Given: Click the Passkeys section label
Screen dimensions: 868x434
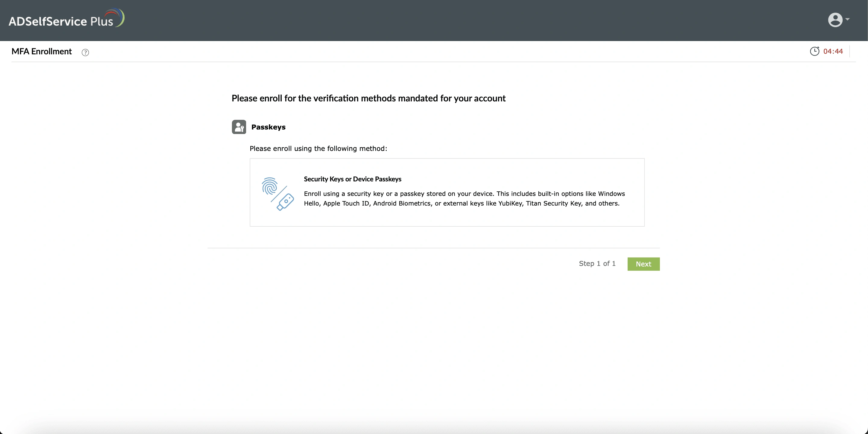Looking at the screenshot, I should point(268,127).
